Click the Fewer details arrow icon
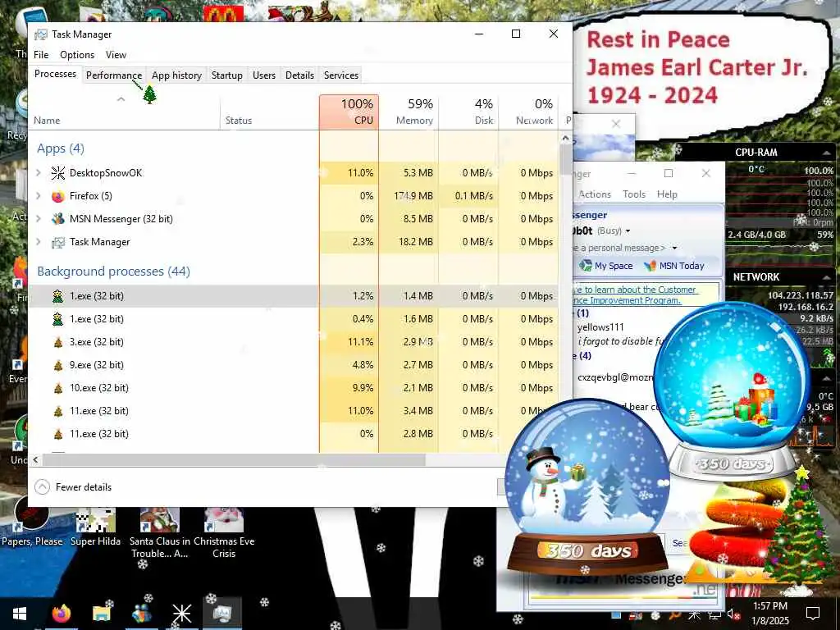 pyautogui.click(x=42, y=487)
